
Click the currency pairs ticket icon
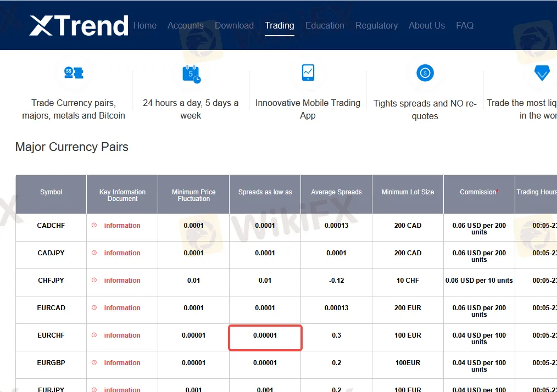74,73
